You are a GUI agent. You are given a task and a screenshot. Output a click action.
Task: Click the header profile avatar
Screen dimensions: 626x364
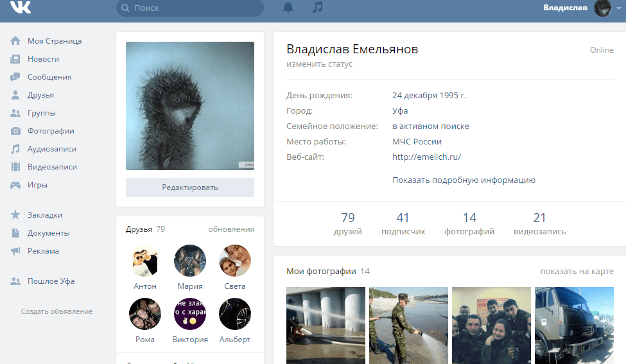[x=602, y=8]
